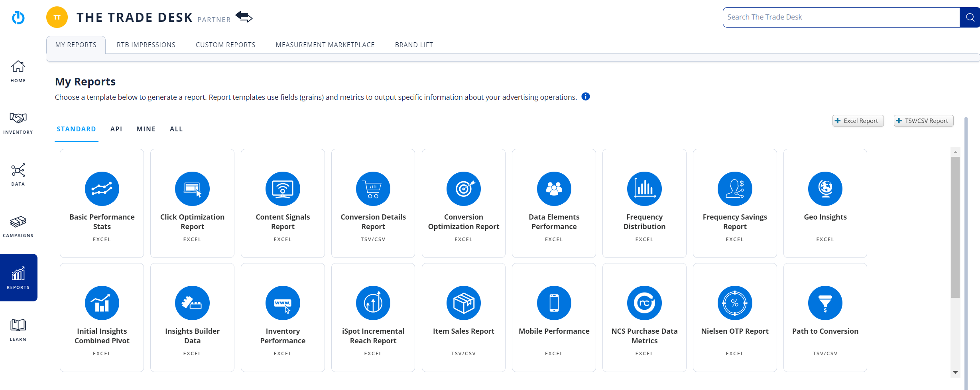Viewport: 980px width, 390px height.
Task: Click the Geo Insights title text
Action: pos(825,217)
